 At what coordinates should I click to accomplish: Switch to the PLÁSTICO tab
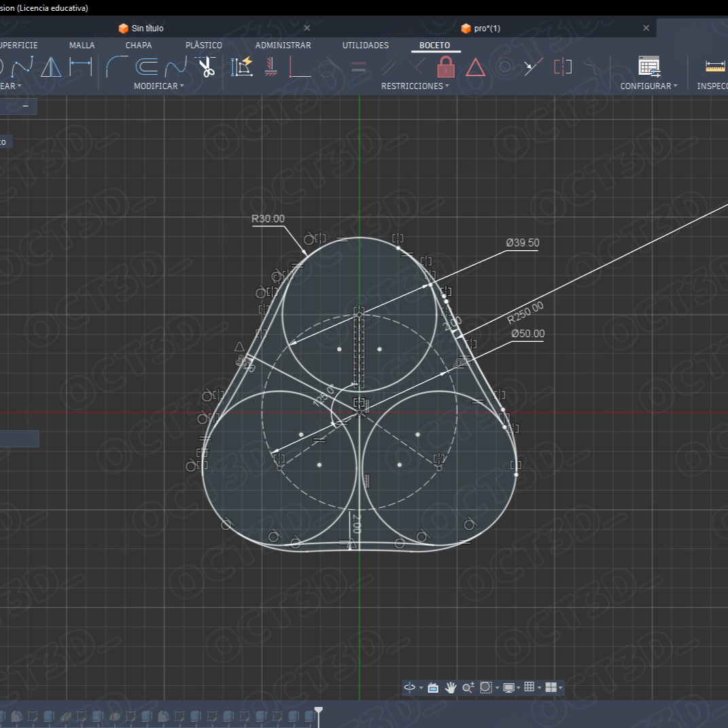point(204,45)
